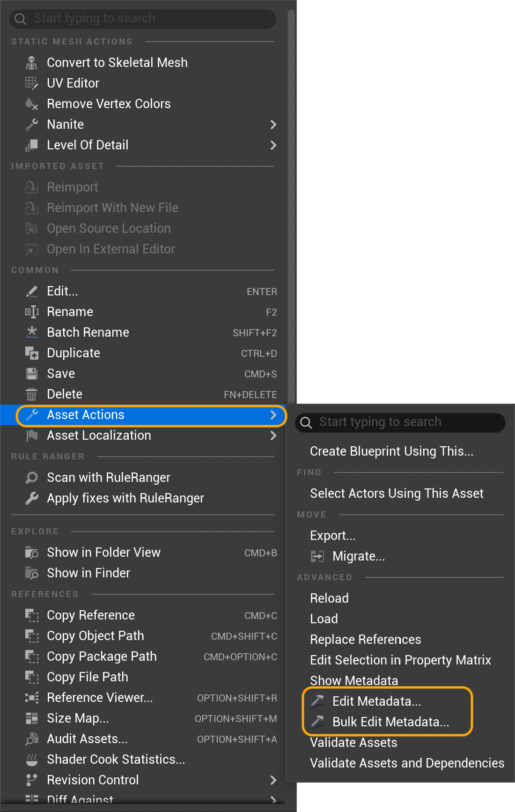Screen dimensions: 515x812
Task: Click the search magnifier in the Asset Actions submenu
Action: tap(306, 422)
